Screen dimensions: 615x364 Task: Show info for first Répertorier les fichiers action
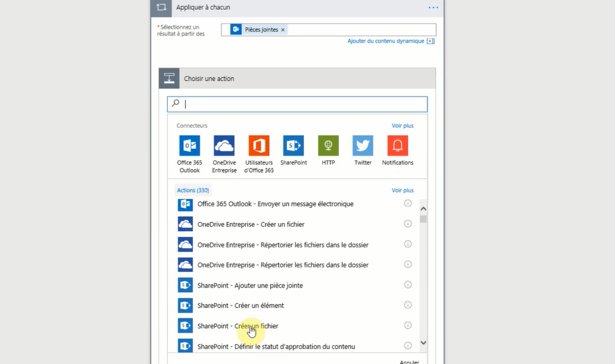tap(408, 244)
